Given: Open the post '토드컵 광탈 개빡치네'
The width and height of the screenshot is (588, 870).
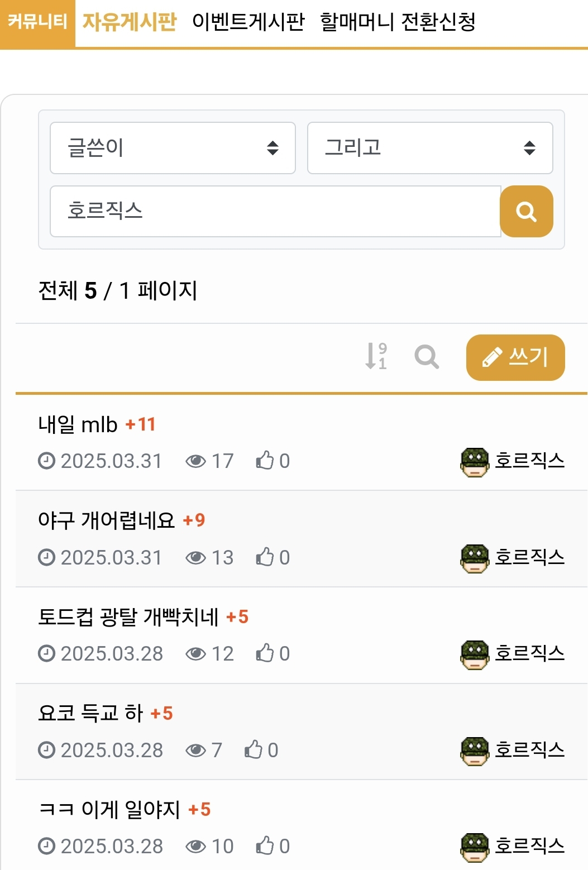Looking at the screenshot, I should 128,617.
